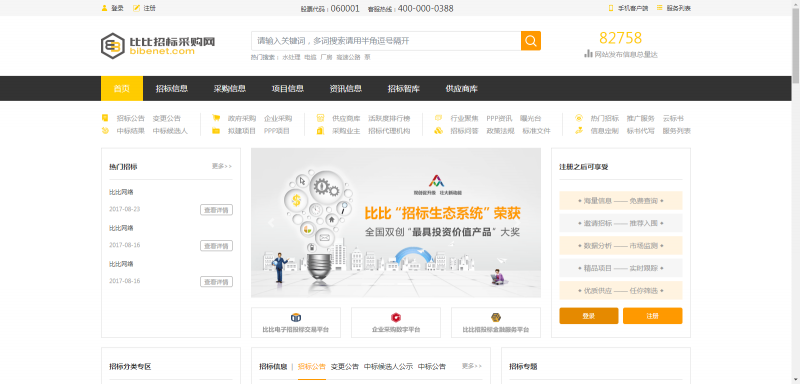This screenshot has width=800, height=384.
Task: Click the 比比电子招投标交易平台 icon
Action: point(296,318)
